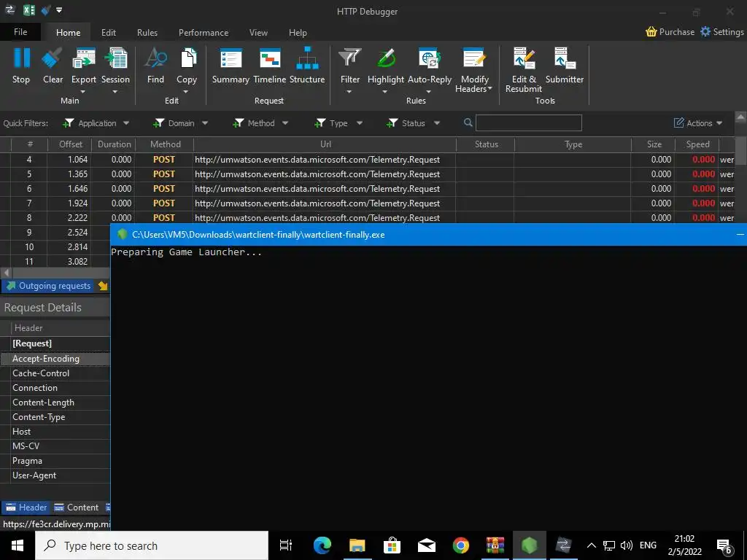Screen dimensions: 747x560
Task: Switch to the Performance ribbon tab
Action: coord(204,32)
